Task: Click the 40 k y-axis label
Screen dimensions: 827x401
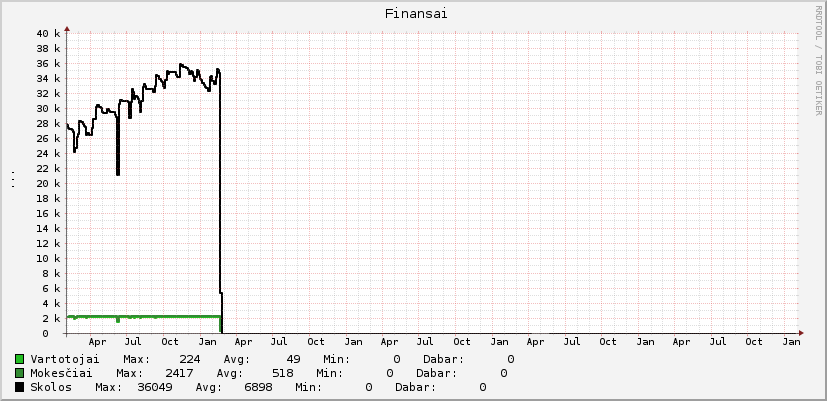Action: [48, 34]
